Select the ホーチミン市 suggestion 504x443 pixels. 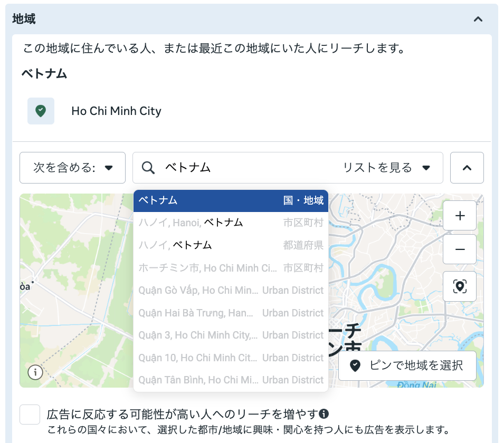coord(231,268)
